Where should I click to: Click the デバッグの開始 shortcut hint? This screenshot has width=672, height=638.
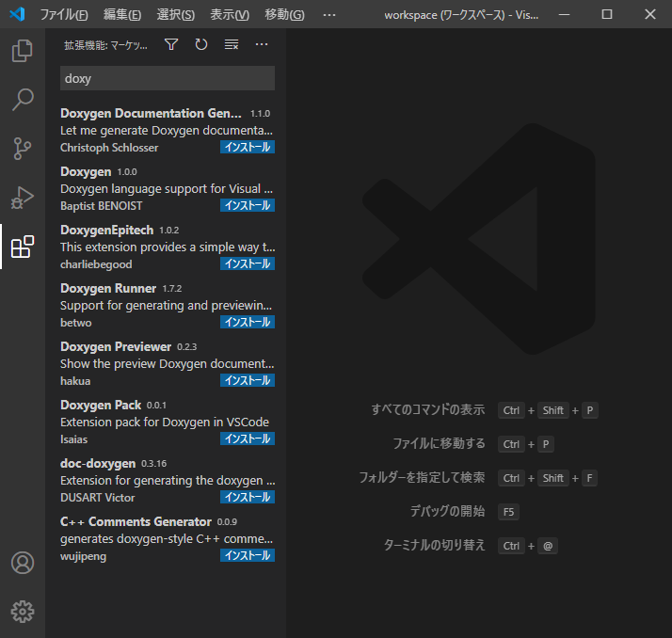coord(448,511)
